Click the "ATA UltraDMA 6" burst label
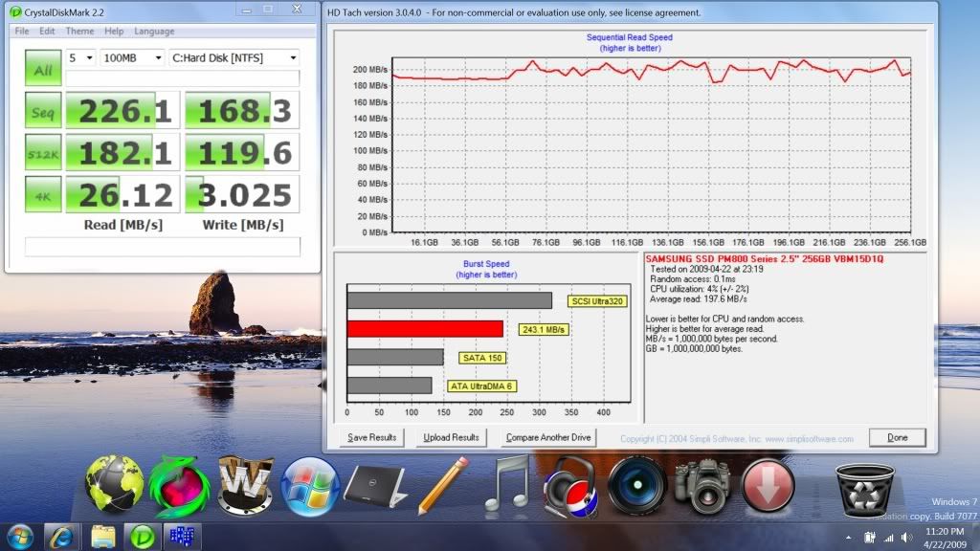This screenshot has width=980, height=551. (481, 386)
